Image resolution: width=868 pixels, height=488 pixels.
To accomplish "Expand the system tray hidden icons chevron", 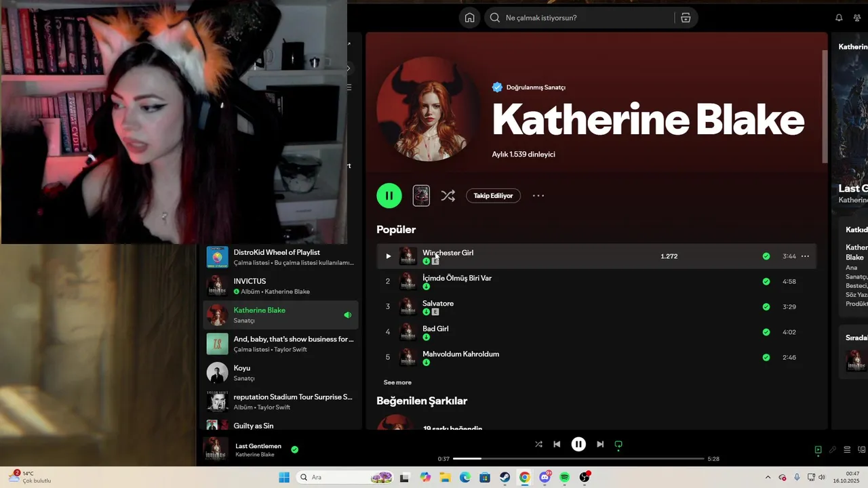I will (x=768, y=477).
